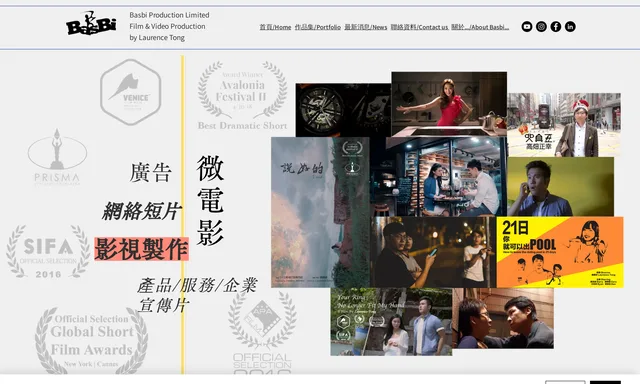Select highlighted 影視製作 label
The height and width of the screenshot is (384, 640).
pyautogui.click(x=141, y=249)
